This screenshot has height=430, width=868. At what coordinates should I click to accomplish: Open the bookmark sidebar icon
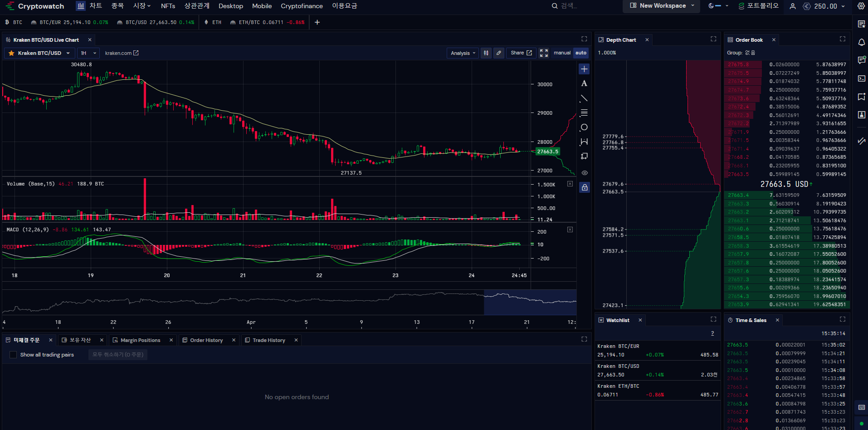pos(862,97)
